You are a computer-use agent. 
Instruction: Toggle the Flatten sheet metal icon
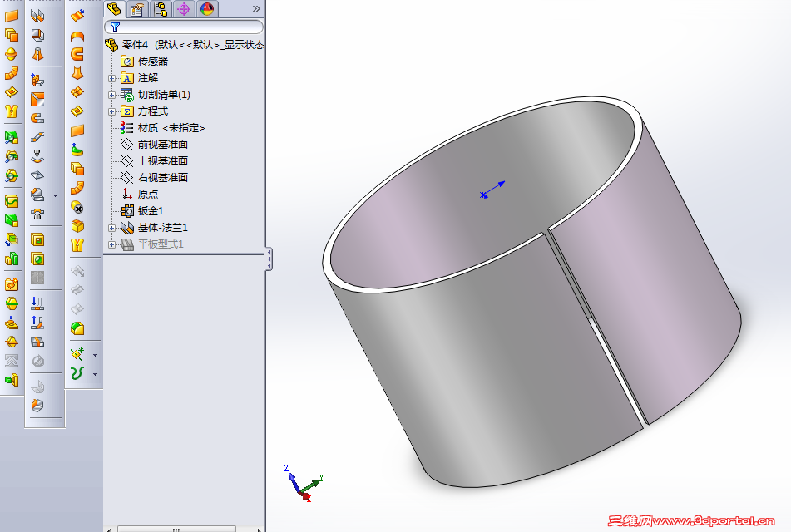[37, 342]
